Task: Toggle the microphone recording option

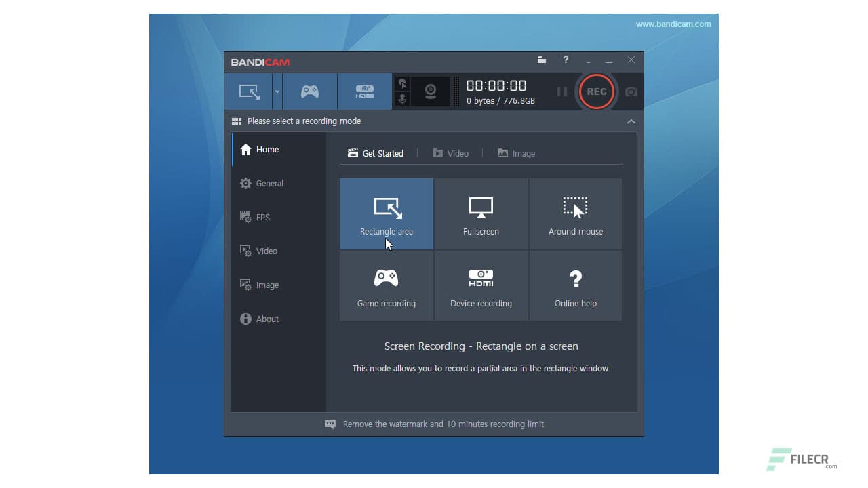Action: point(403,100)
